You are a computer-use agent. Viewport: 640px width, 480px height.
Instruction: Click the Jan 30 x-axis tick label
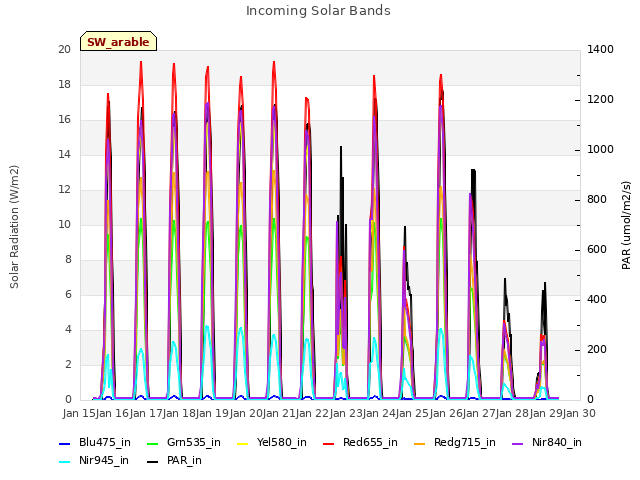click(579, 413)
